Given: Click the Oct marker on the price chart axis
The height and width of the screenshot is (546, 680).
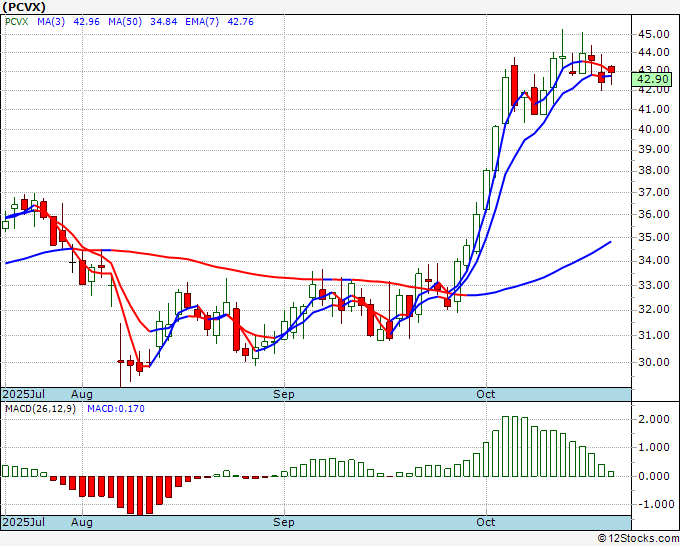Looking at the screenshot, I should [486, 394].
